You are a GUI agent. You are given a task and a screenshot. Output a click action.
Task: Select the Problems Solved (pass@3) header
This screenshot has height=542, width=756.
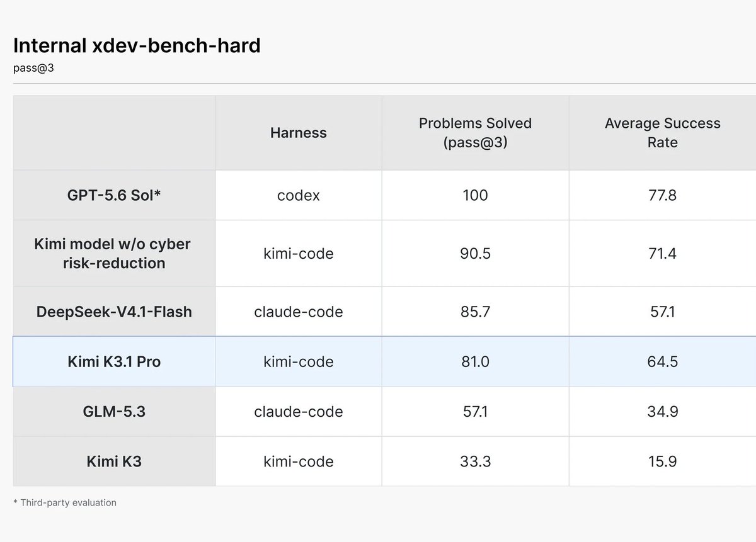coord(475,133)
